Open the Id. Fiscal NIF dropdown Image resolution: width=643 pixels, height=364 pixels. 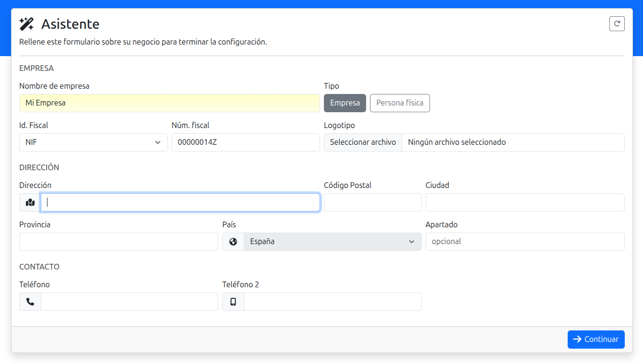point(93,142)
